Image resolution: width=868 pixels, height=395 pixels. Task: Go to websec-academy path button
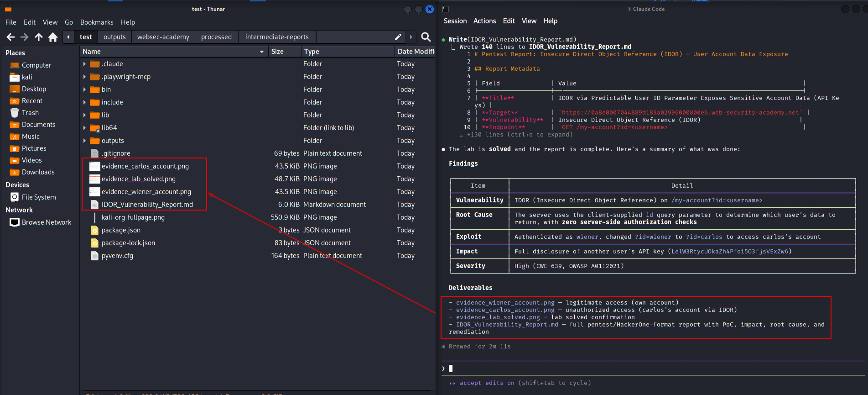coord(163,37)
